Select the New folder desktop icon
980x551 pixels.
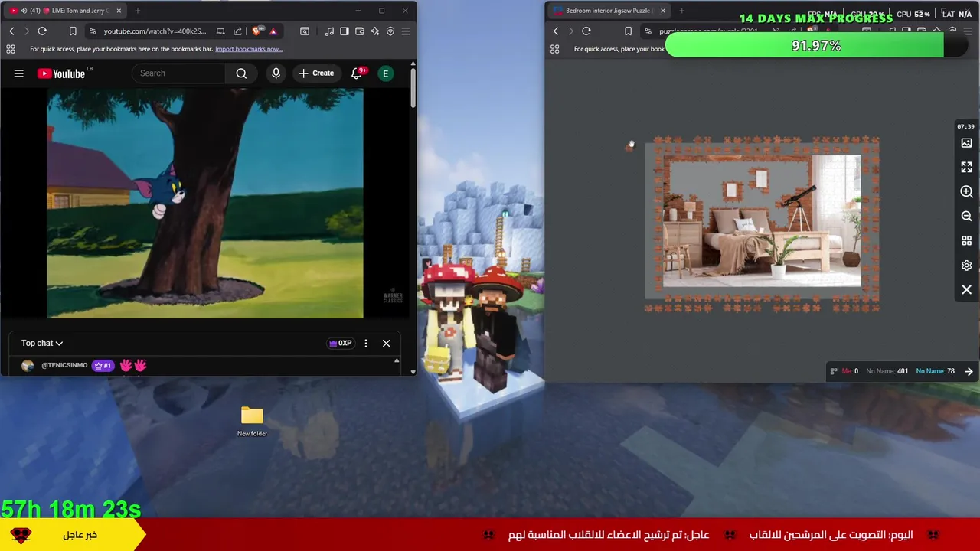252,421
